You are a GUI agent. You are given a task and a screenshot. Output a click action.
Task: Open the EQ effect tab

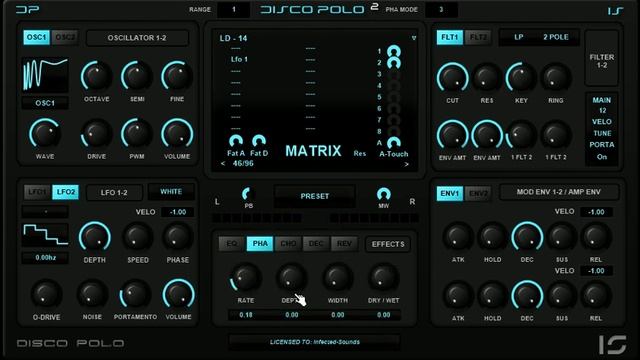[231, 244]
